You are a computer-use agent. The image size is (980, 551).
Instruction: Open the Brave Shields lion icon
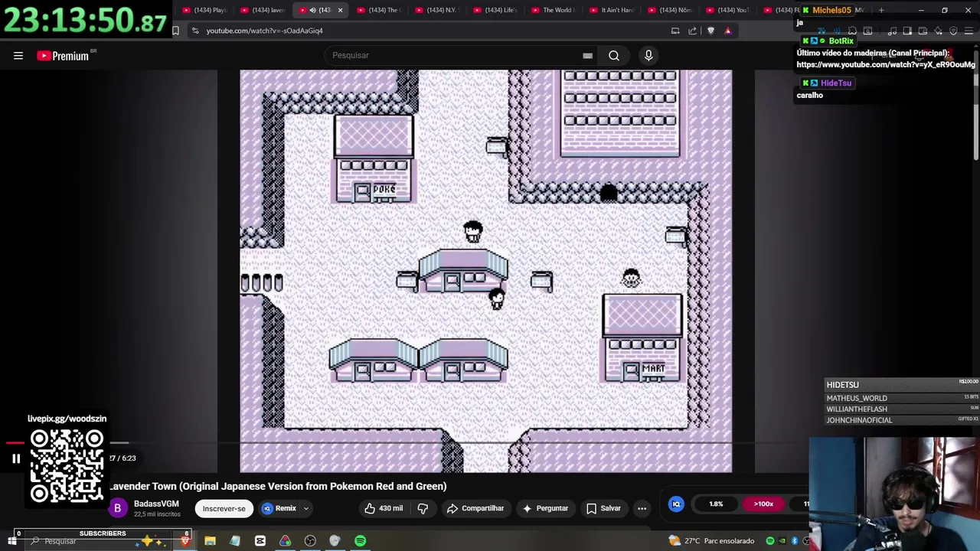(710, 31)
